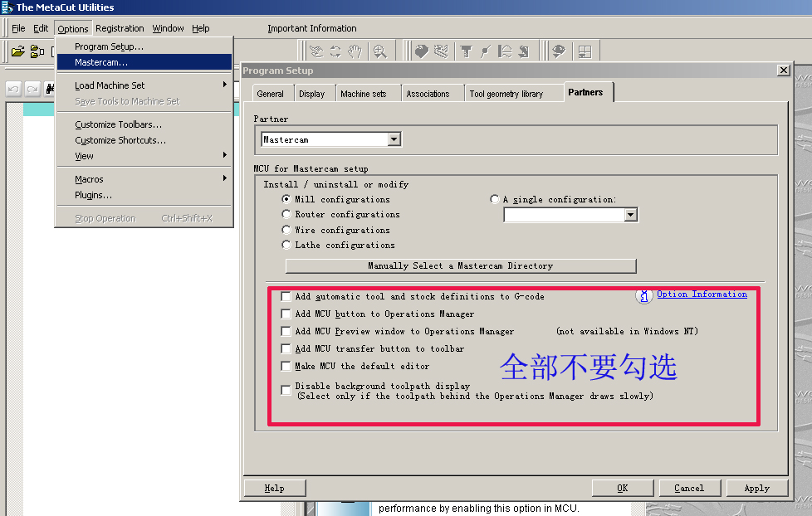Choose Customize Shortcuts... menu entry
This screenshot has width=812, height=516.
144,140
